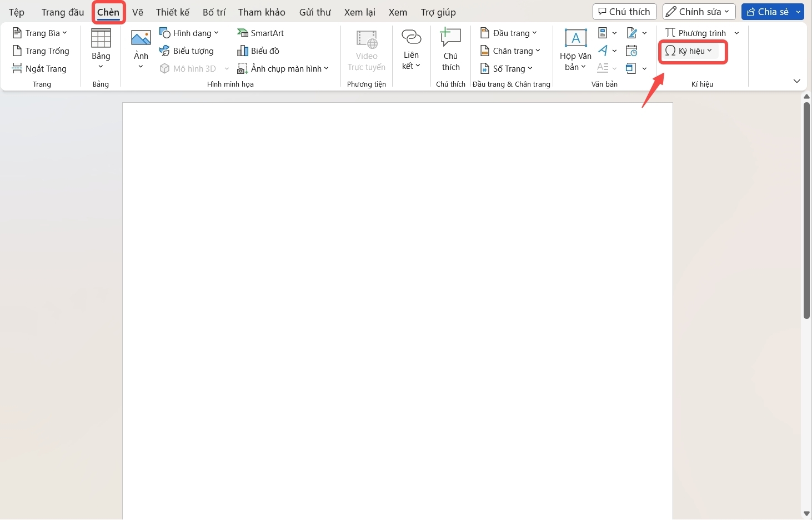Click the vertical scrollbar up arrow
The image size is (812, 520).
pos(806,96)
